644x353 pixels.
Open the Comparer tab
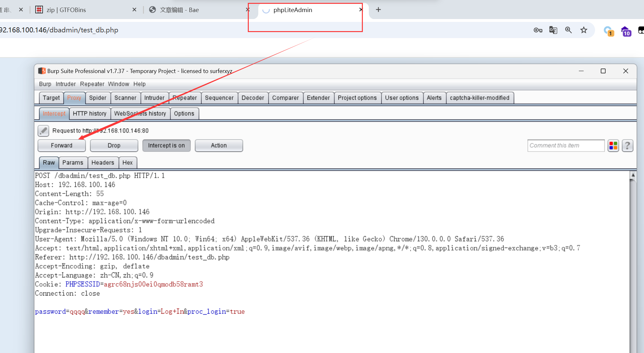coord(285,98)
